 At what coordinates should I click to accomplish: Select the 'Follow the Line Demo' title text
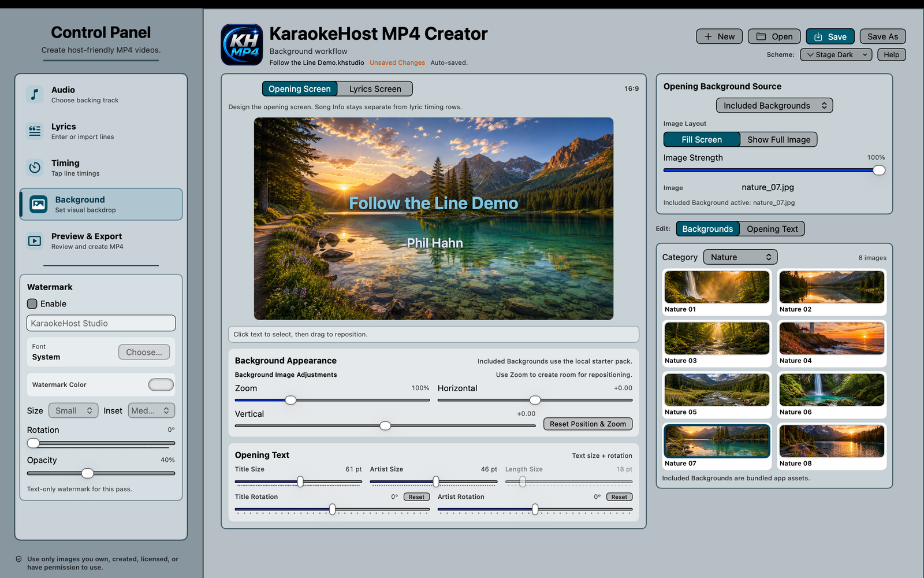click(x=434, y=203)
